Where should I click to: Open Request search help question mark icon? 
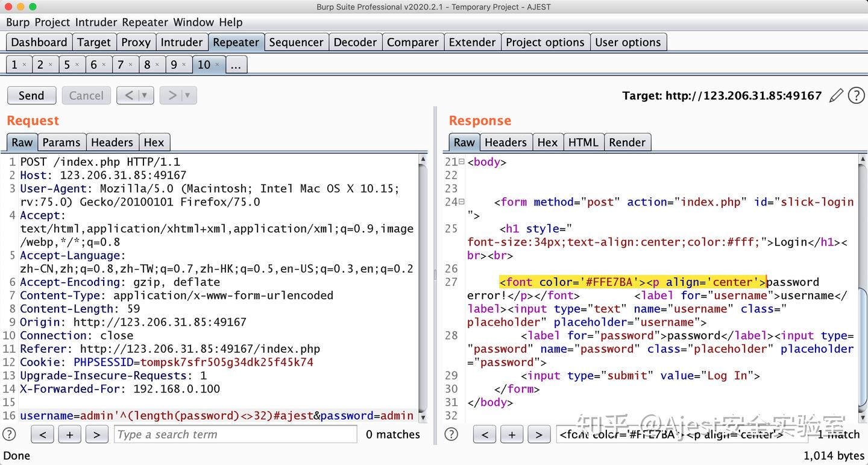(x=10, y=434)
